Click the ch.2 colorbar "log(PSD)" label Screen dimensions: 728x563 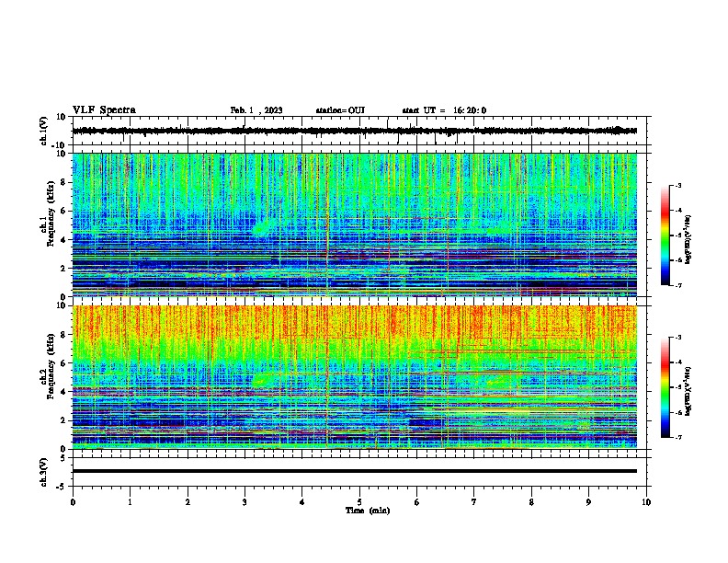click(688, 391)
